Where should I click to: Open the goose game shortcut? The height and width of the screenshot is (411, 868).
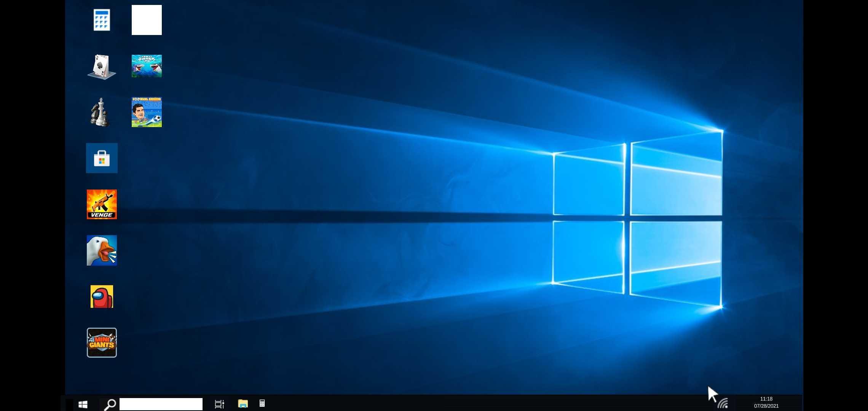click(x=101, y=250)
